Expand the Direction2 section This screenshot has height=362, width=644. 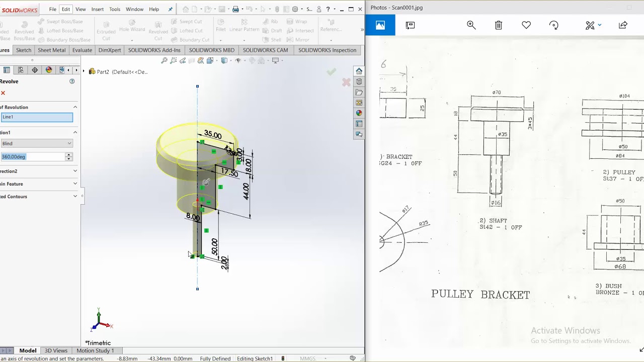pos(75,171)
